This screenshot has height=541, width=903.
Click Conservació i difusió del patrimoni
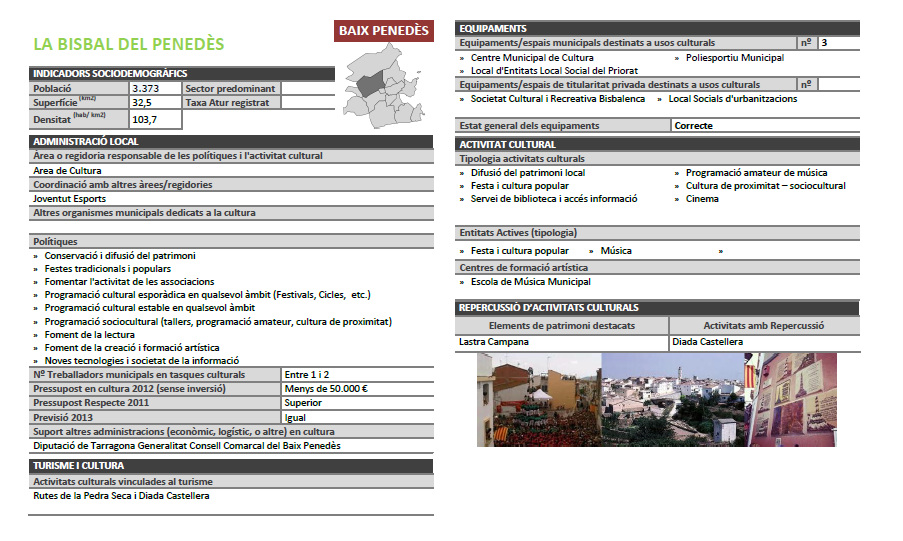click(120, 256)
